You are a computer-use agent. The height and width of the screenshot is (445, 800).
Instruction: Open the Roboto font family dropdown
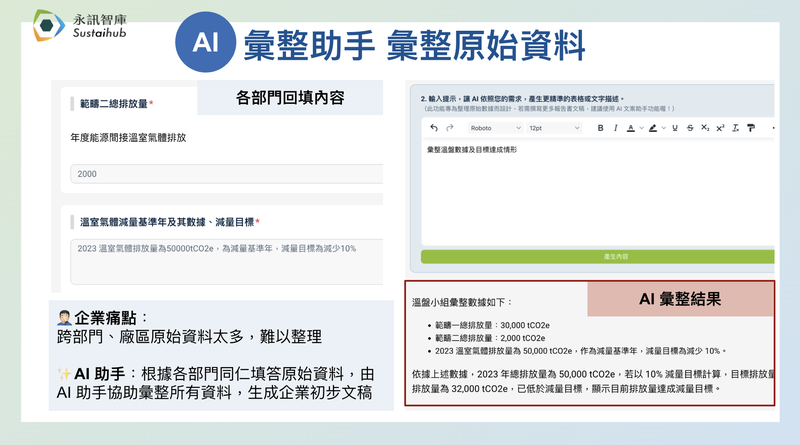(495, 128)
